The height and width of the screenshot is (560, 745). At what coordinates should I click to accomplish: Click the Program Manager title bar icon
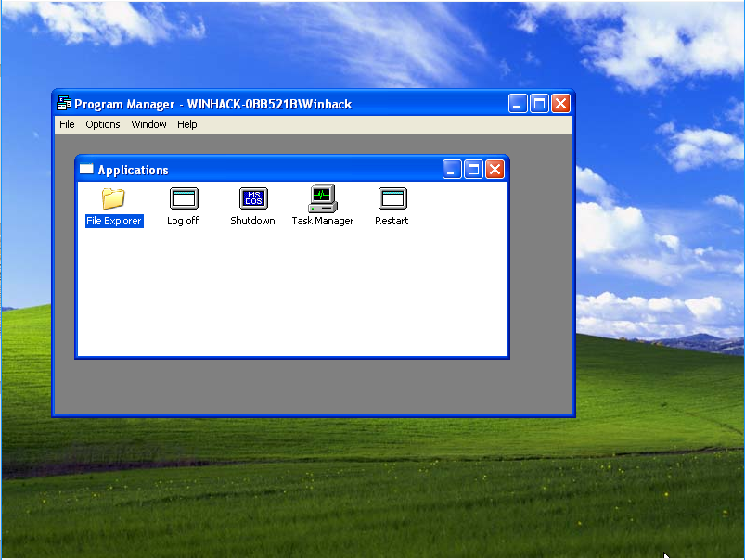pyautogui.click(x=64, y=103)
